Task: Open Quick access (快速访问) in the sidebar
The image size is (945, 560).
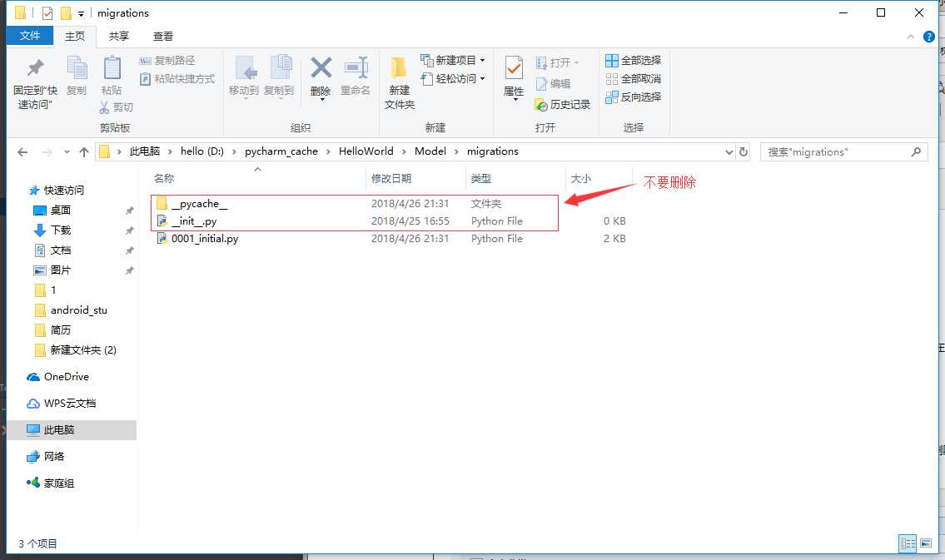Action: [x=57, y=191]
